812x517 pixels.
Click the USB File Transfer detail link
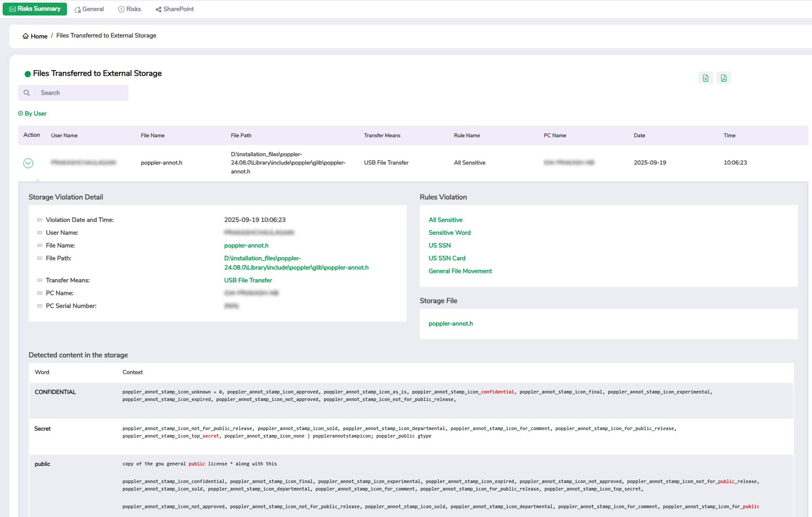248,280
